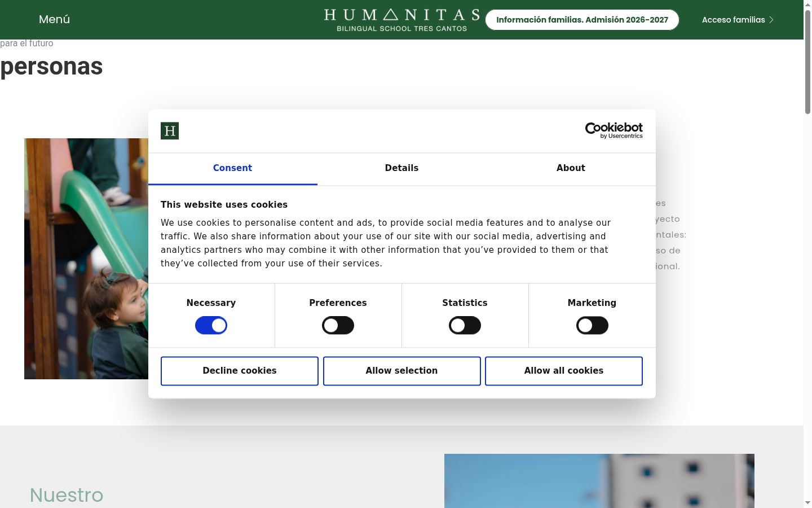Click the child on playground slide photo

click(86, 259)
